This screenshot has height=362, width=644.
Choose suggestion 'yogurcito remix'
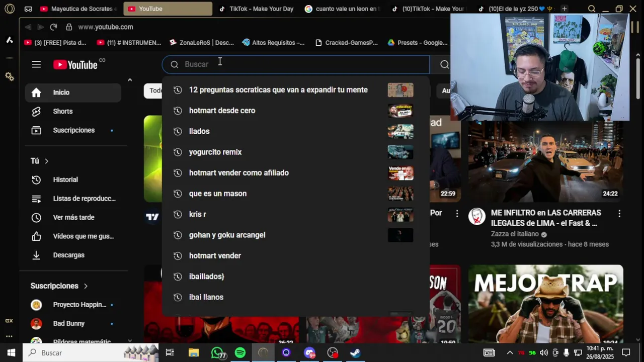click(x=296, y=152)
